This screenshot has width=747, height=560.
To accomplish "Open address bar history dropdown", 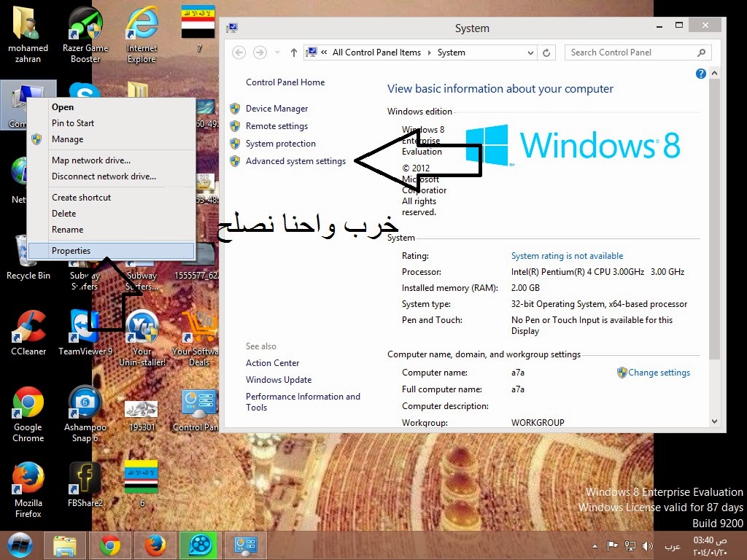I will 530,52.
